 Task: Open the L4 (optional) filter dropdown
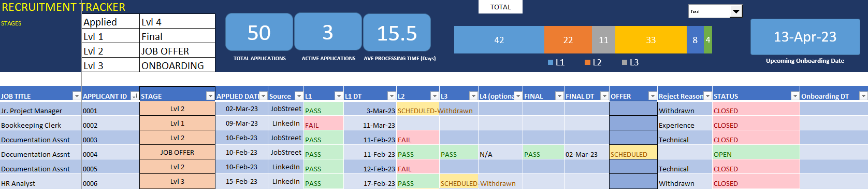[x=518, y=96]
